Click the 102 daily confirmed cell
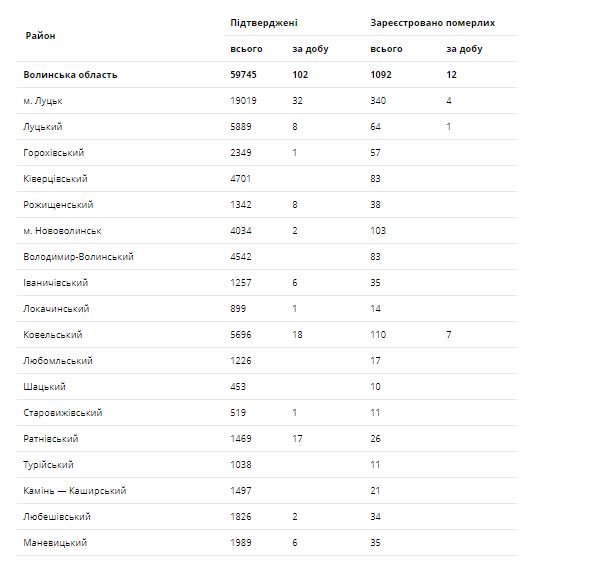601x565 pixels. (300, 75)
